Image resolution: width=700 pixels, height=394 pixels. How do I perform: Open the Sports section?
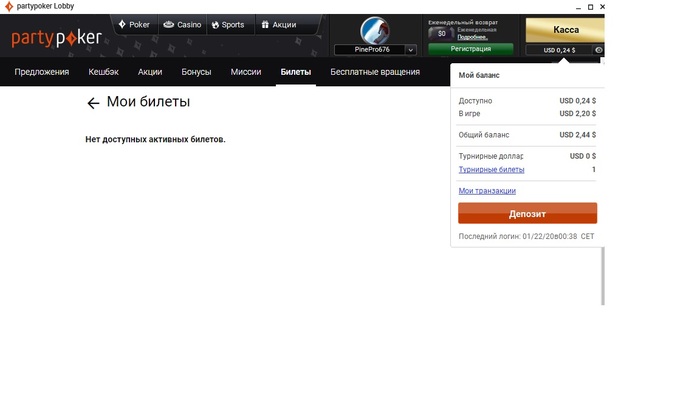228,25
